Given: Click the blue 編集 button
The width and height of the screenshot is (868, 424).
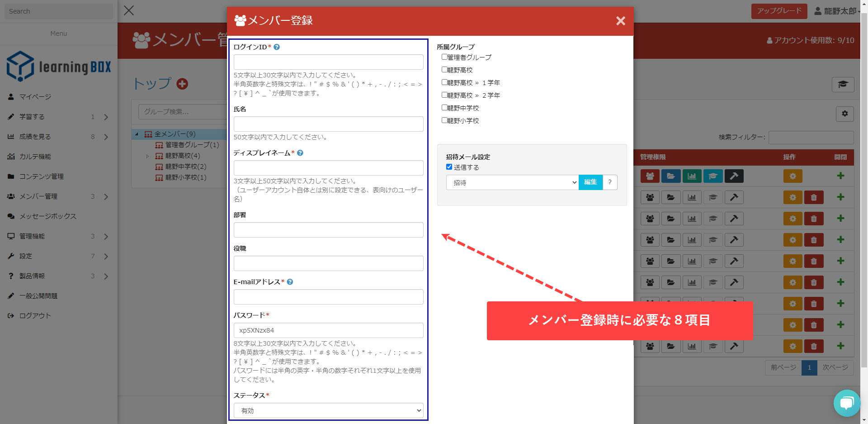Looking at the screenshot, I should [x=590, y=182].
